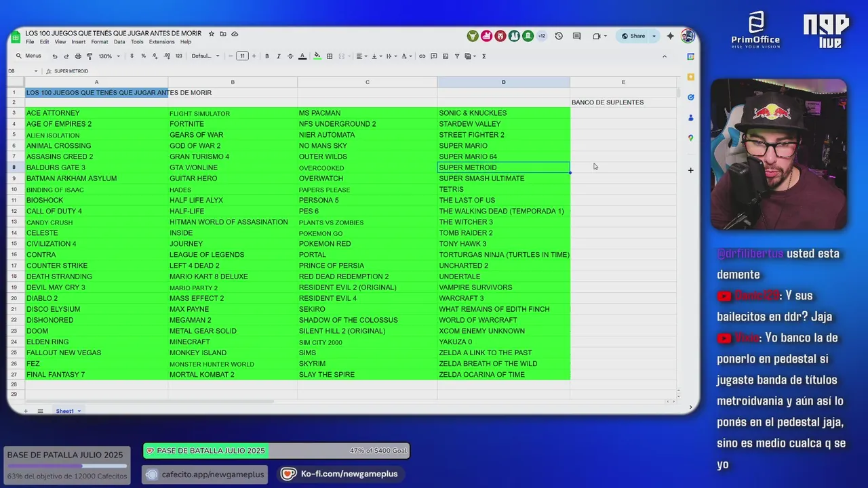Open the Google account avatar
868x488 pixels.
[x=688, y=36]
